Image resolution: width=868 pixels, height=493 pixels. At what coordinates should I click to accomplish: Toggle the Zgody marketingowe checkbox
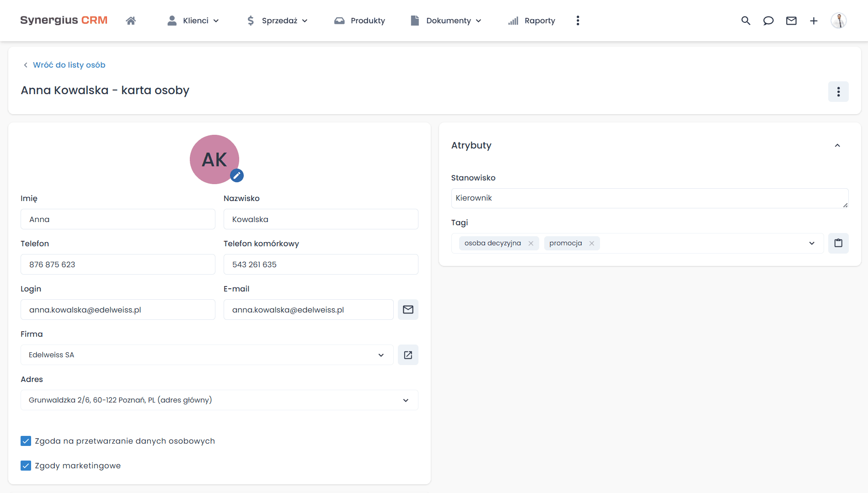click(x=26, y=466)
